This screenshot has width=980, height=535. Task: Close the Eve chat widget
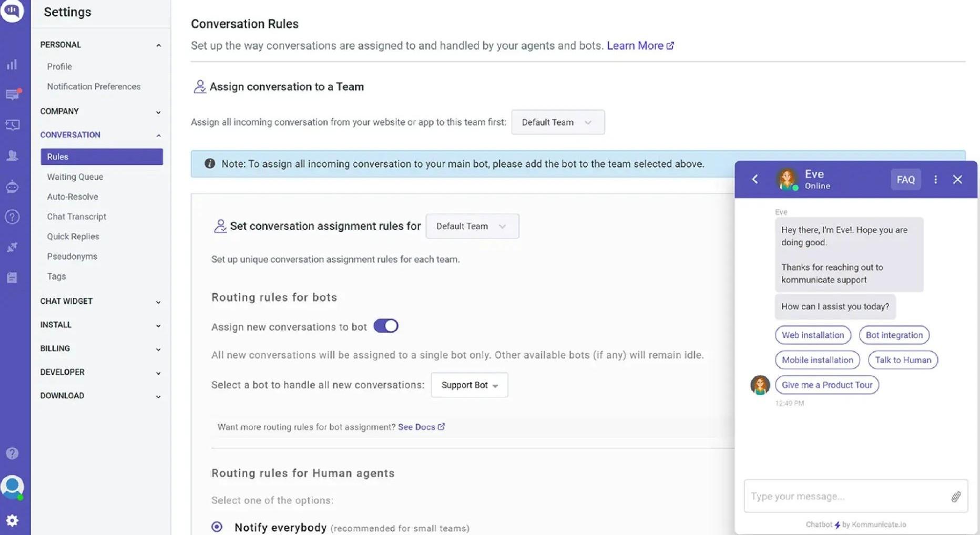(957, 179)
